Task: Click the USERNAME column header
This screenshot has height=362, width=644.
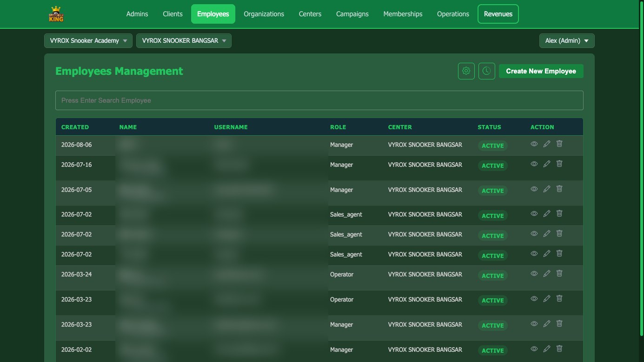Action: click(x=231, y=127)
